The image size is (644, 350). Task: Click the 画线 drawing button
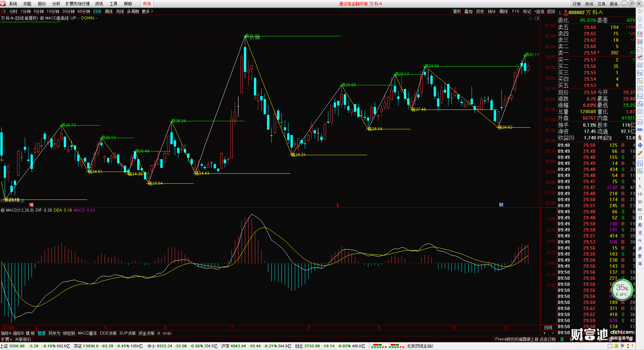point(503,11)
